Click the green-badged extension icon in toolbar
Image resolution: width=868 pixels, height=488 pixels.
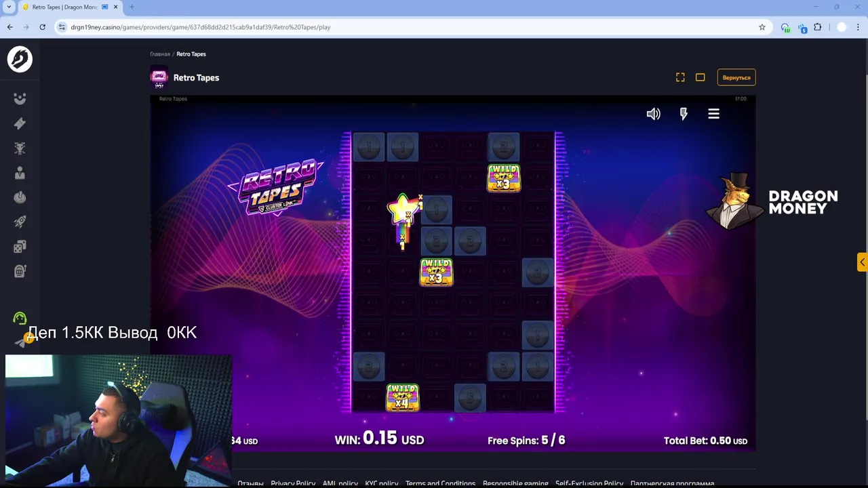coord(785,28)
